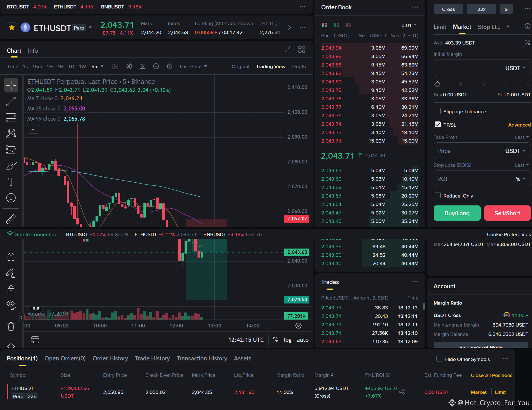The image size is (532, 410).
Task: Tick the Reduce-Only checkbox
Action: coord(438,195)
